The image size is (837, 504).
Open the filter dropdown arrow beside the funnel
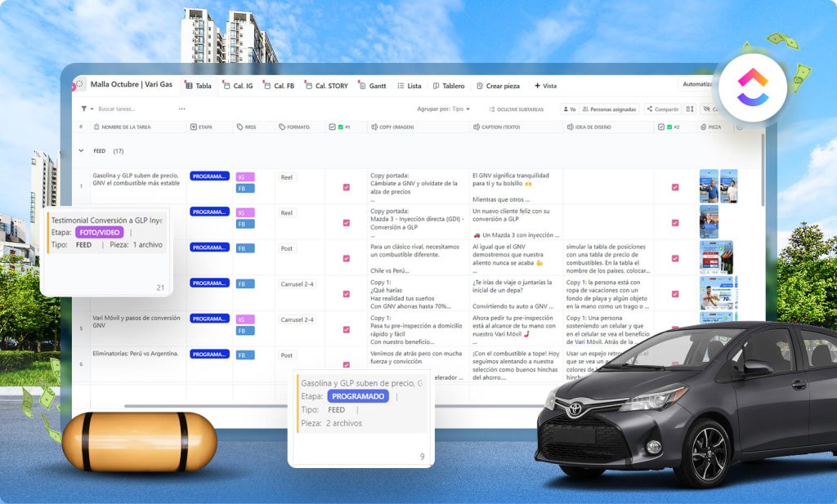[x=92, y=109]
